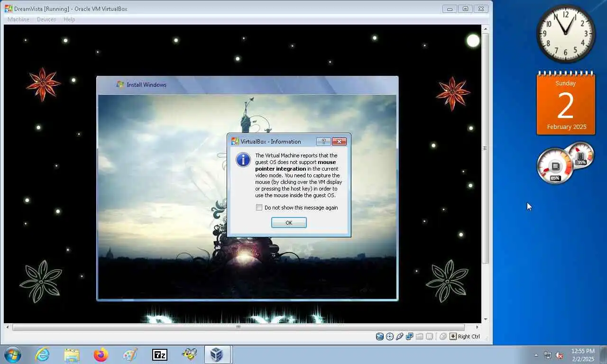Click the question mark help button in the dialog title bar
This screenshot has width=607, height=364.
323,141
